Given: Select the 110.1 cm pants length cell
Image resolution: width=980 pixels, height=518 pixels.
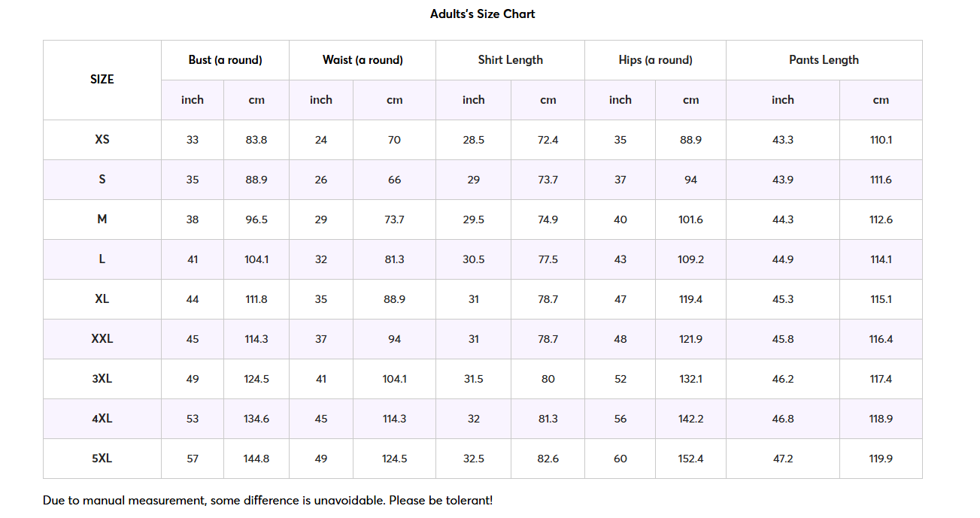Looking at the screenshot, I should [881, 140].
